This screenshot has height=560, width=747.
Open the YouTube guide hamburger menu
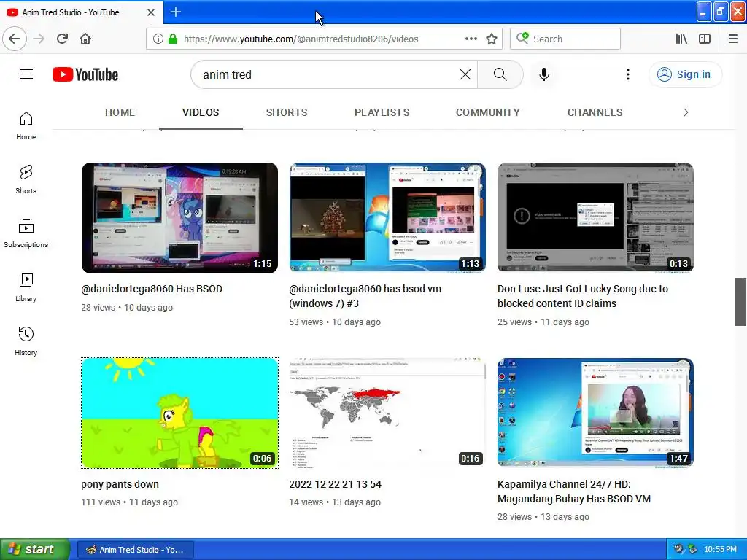pyautogui.click(x=26, y=74)
